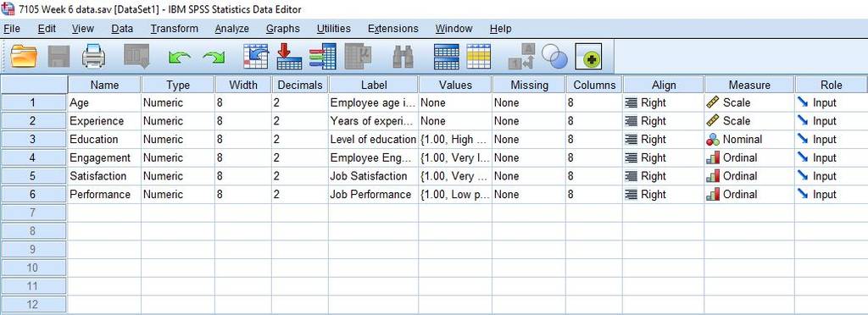Open the Graphs menu
Viewport: 868px width, 315px height.
[x=283, y=29]
